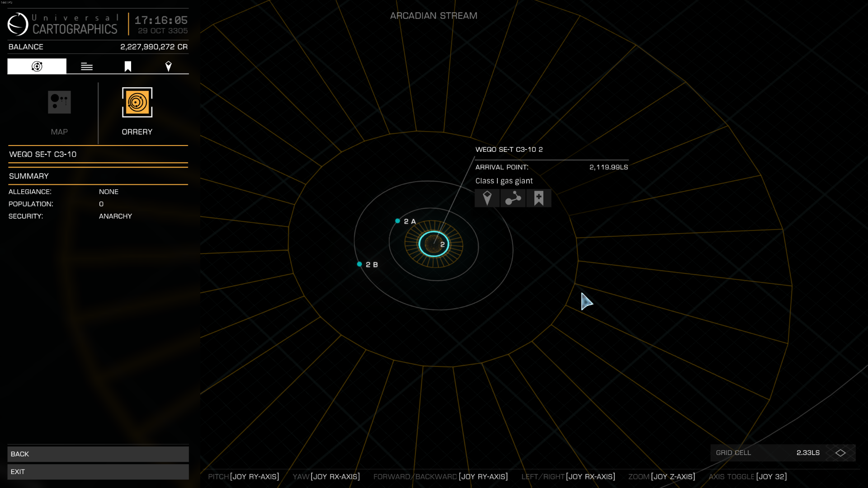Screen dimensions: 868x488
Task: Click the LEFT/RIGHT control hint
Action: pos(568,477)
